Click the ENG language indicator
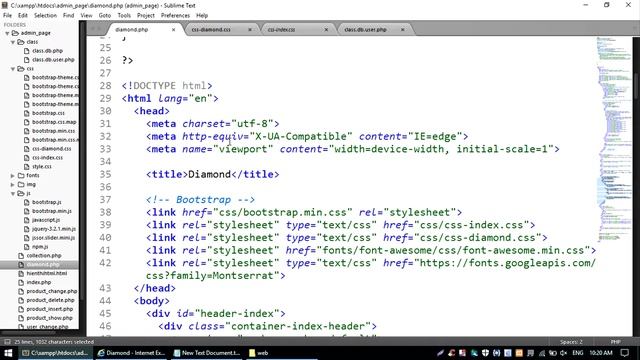Screen dimensions: 640x360 pyautogui.click(x=578, y=353)
